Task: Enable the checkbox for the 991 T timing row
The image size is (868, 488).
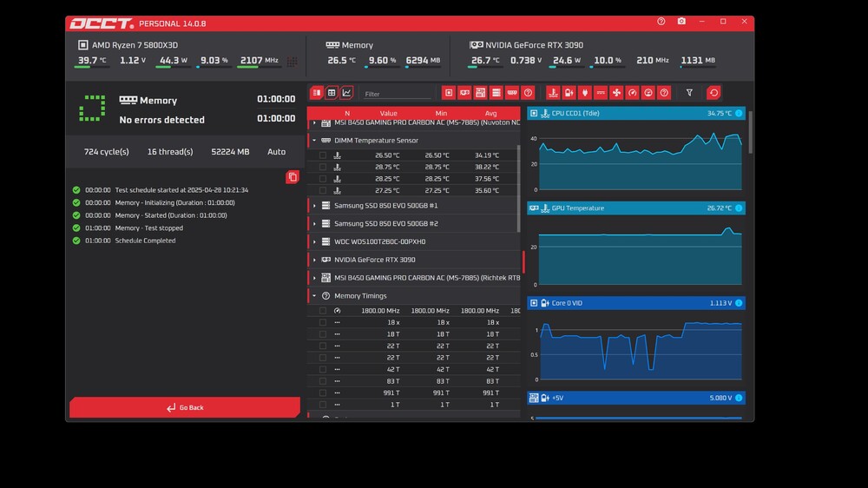Action: tap(323, 392)
